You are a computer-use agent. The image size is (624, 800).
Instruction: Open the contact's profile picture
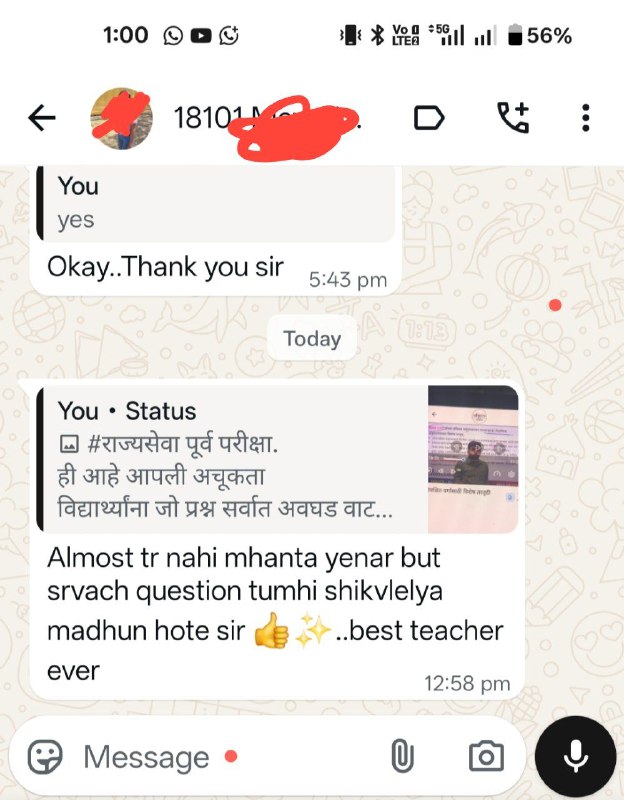click(x=121, y=118)
